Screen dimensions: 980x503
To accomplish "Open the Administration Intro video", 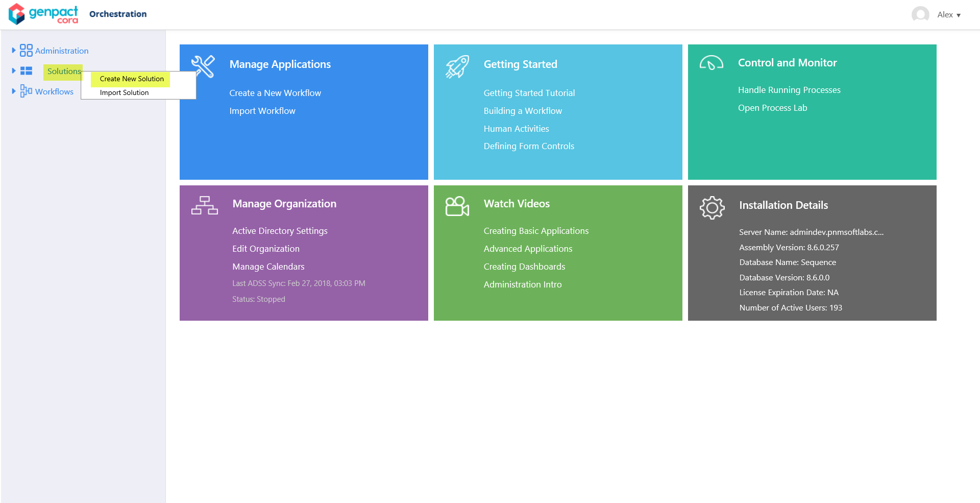I will click(x=523, y=284).
